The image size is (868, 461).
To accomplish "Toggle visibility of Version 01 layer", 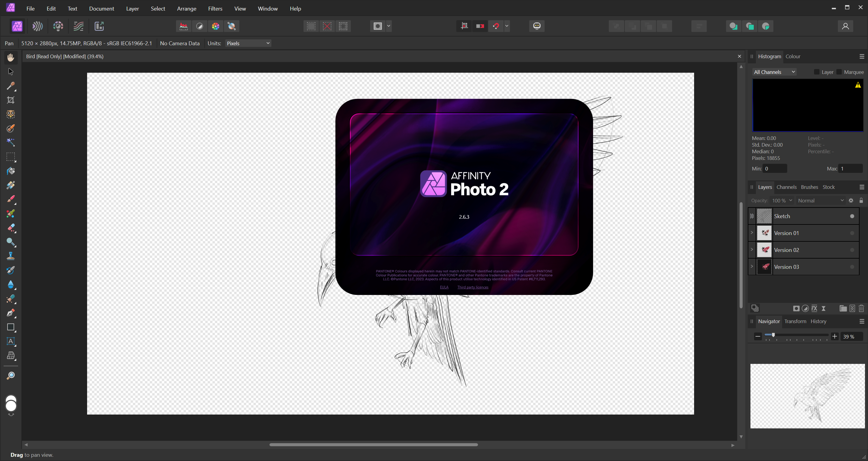I will click(852, 233).
